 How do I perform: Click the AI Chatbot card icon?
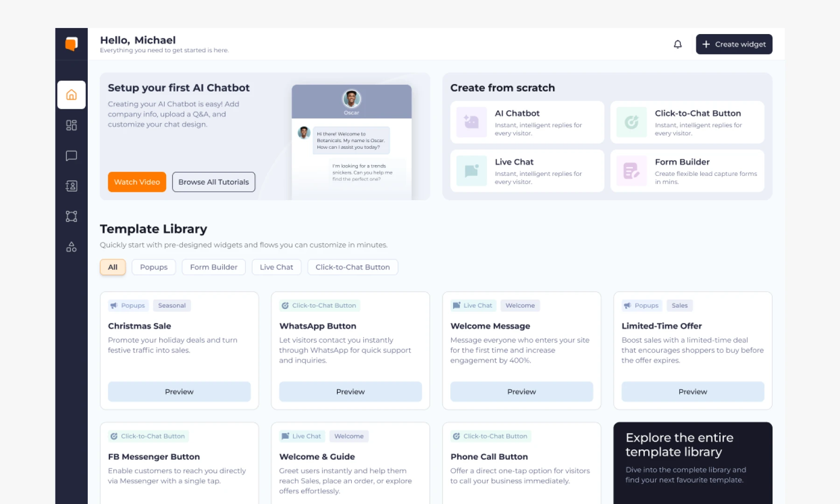point(471,122)
